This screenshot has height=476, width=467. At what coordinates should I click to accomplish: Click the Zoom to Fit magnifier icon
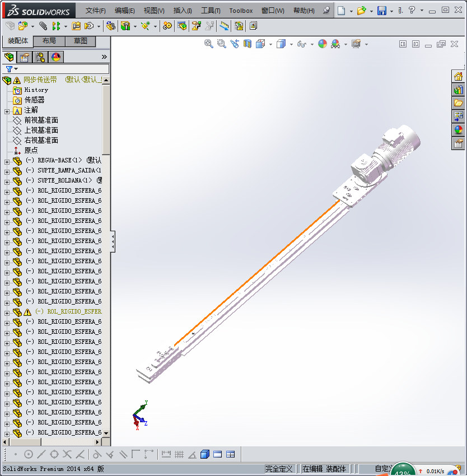208,44
